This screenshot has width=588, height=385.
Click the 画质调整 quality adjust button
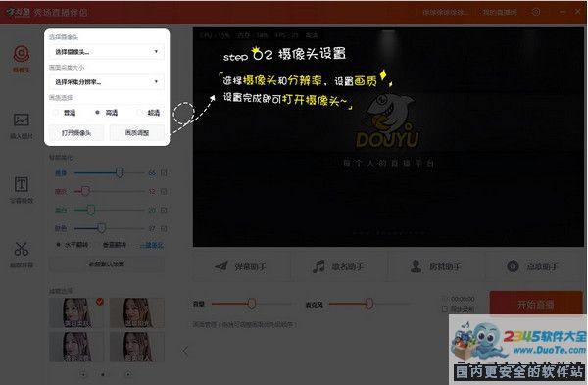tap(137, 133)
